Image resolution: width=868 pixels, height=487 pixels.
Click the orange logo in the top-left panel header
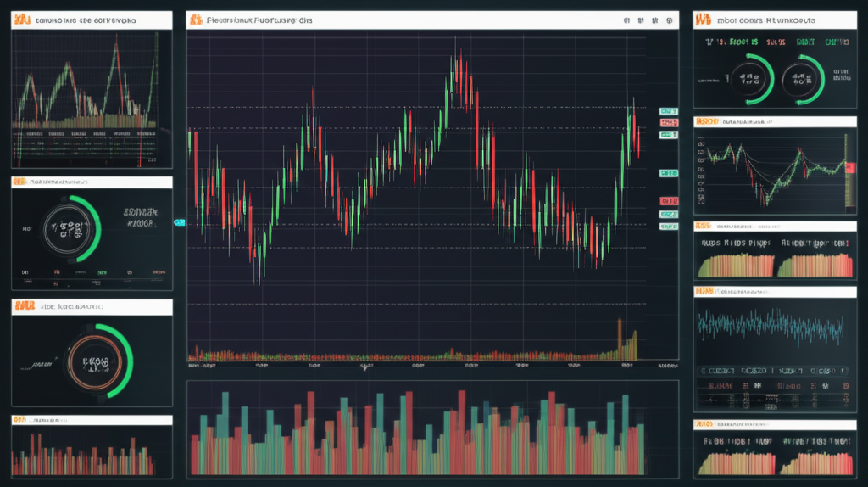pyautogui.click(x=19, y=18)
